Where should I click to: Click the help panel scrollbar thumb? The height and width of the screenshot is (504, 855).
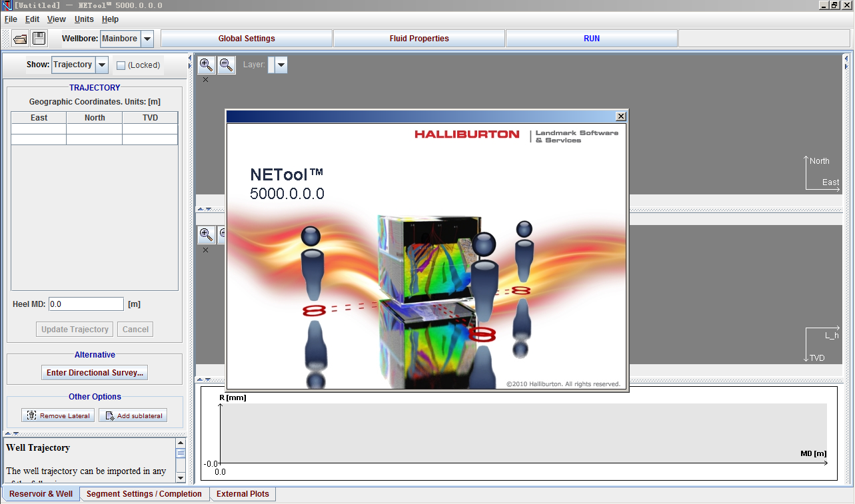[181, 453]
